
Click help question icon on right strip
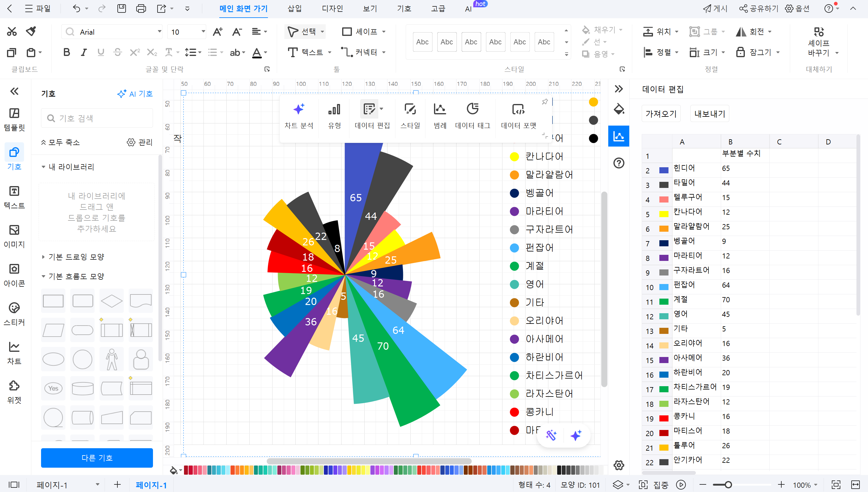pos(619,163)
